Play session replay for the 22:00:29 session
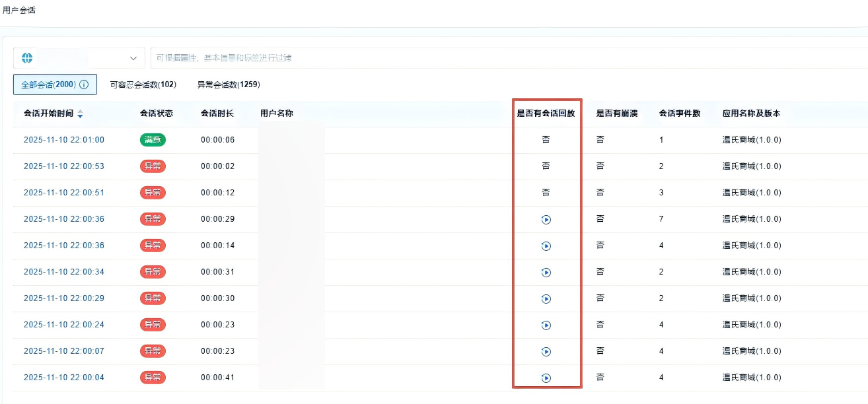 point(546,298)
